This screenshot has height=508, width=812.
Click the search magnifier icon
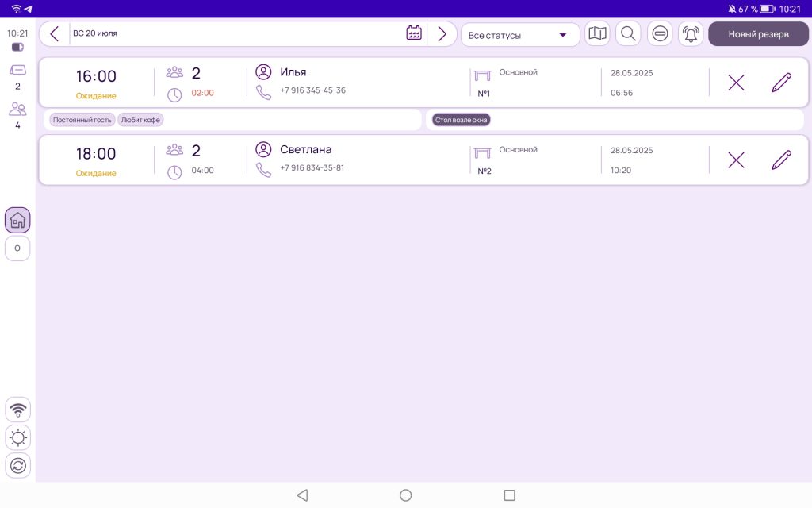[x=628, y=33]
